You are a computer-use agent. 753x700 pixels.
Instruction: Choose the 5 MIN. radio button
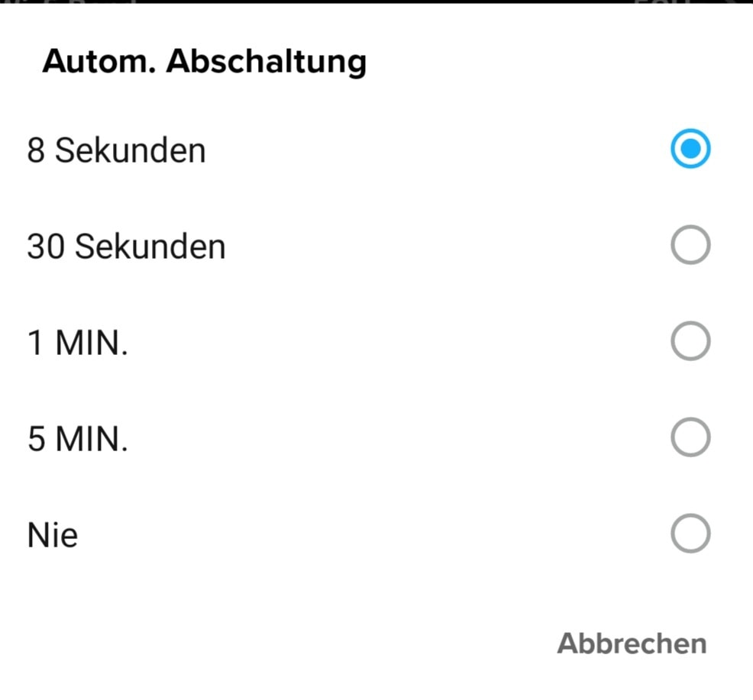tap(690, 438)
